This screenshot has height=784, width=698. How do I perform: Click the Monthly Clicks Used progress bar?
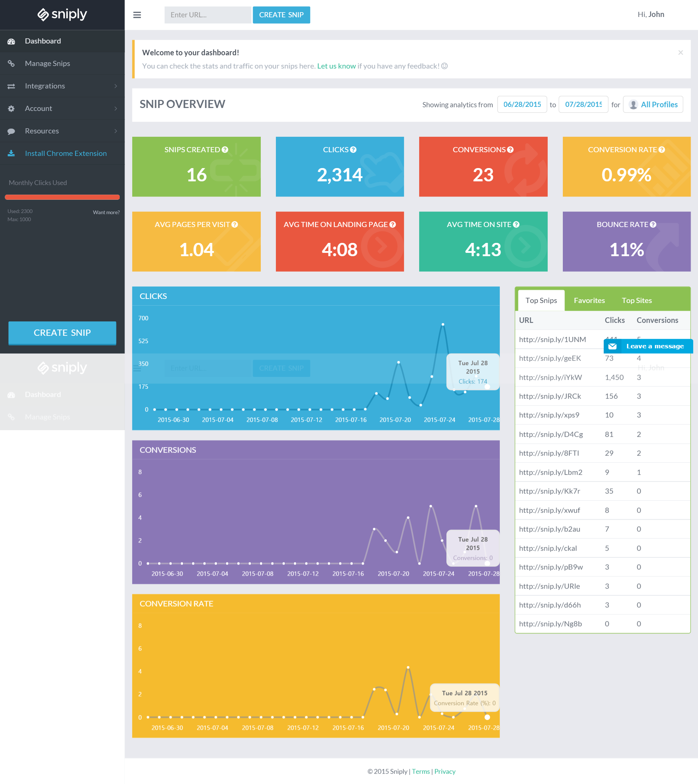pyautogui.click(x=62, y=197)
